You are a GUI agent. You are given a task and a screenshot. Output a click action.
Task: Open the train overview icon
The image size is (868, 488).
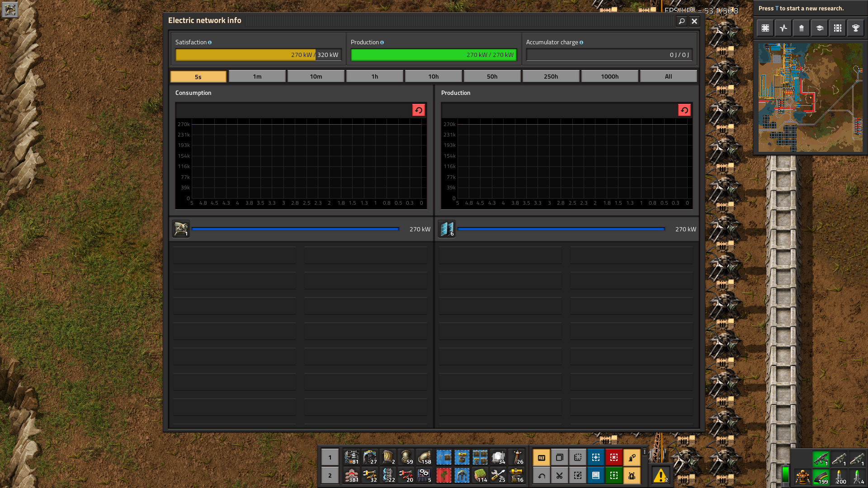(x=838, y=28)
